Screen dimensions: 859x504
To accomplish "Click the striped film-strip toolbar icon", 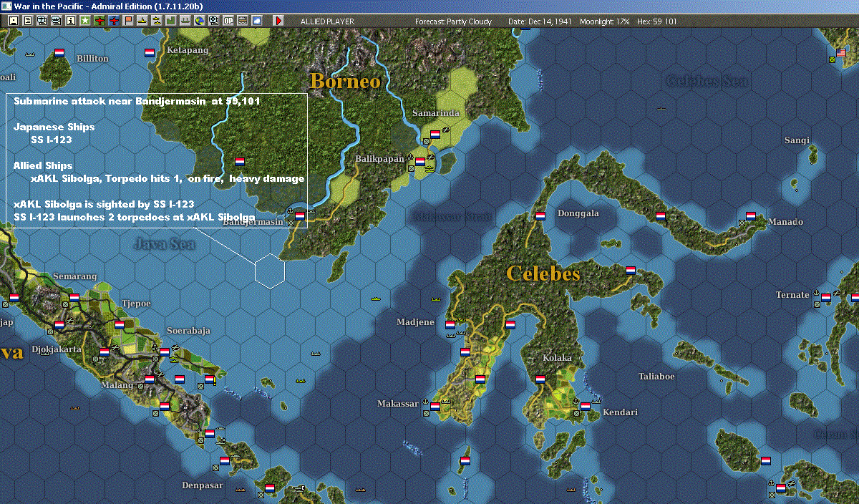I will tap(243, 21).
